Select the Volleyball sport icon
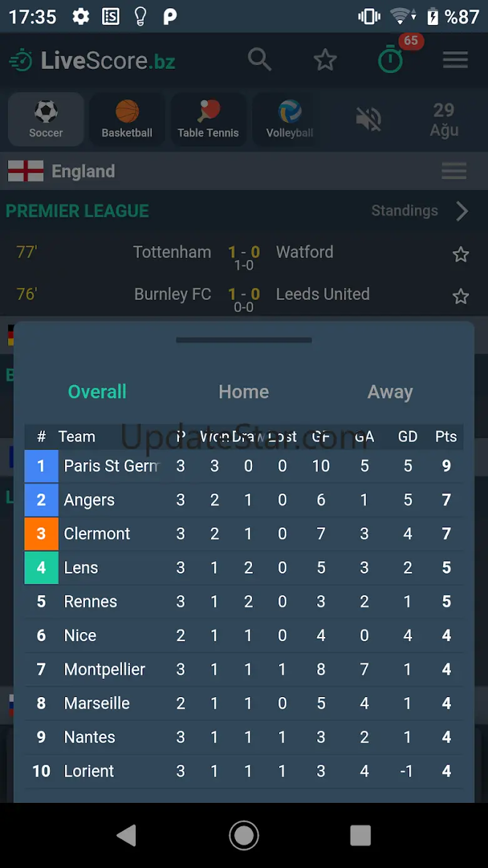 289,120
